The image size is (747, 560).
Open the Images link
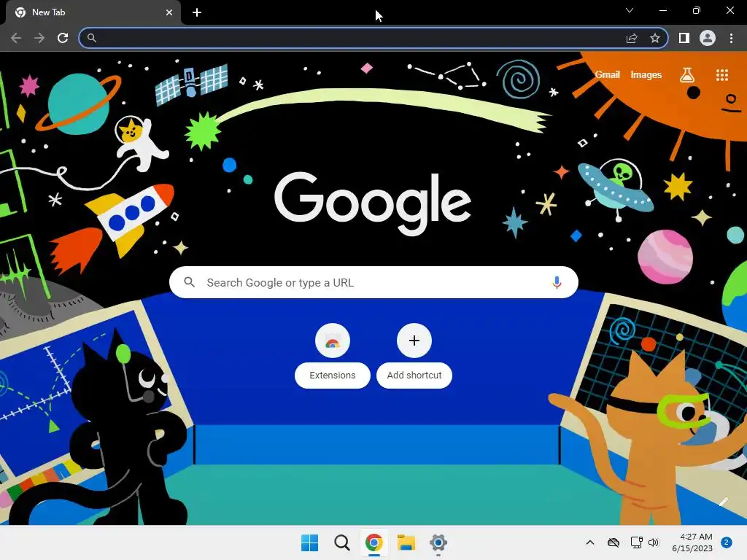[x=646, y=75]
